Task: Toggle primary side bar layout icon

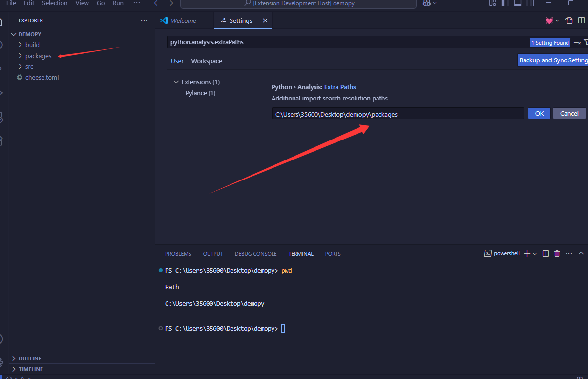Action: (x=504, y=3)
